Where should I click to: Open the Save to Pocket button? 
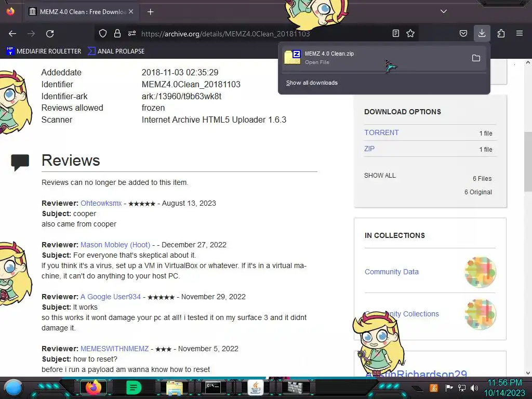(463, 33)
